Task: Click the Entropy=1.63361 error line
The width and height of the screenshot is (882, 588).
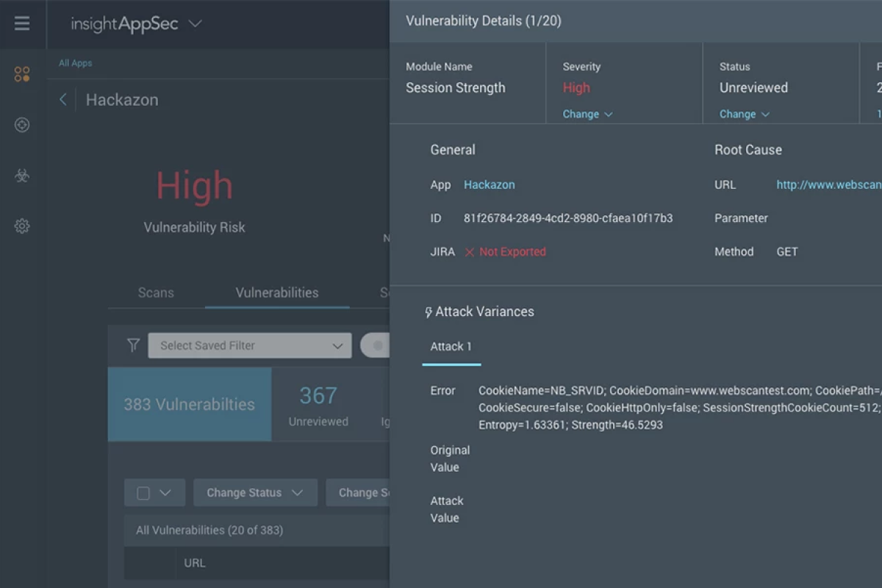Action: pos(570,425)
